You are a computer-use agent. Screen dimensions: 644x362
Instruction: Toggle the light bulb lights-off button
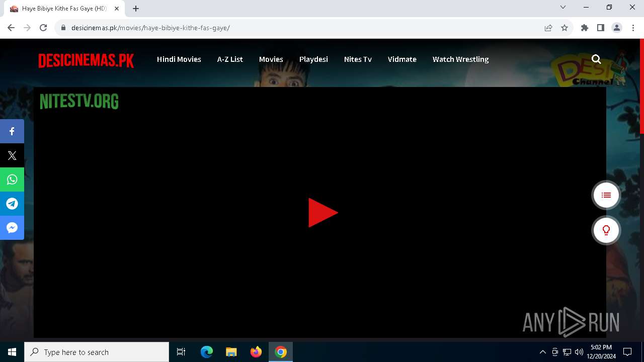point(606,230)
